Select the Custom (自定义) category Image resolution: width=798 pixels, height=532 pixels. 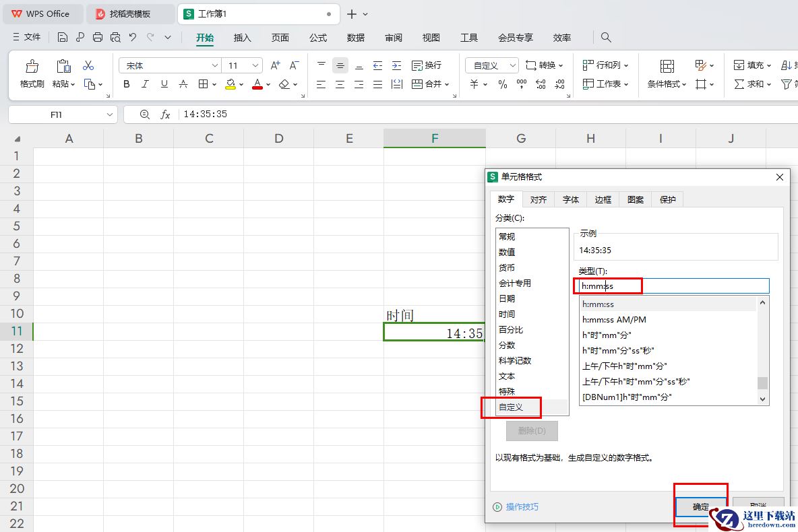tap(532, 407)
